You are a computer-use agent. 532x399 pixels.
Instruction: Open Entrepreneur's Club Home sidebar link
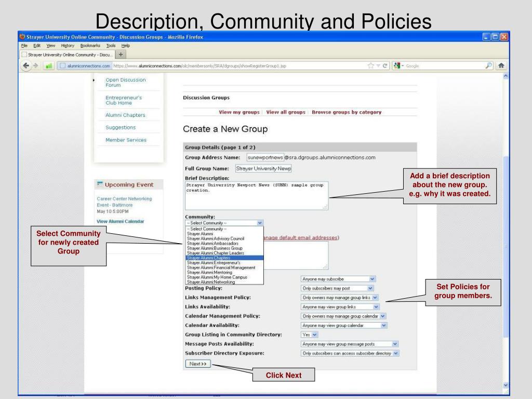124,100
